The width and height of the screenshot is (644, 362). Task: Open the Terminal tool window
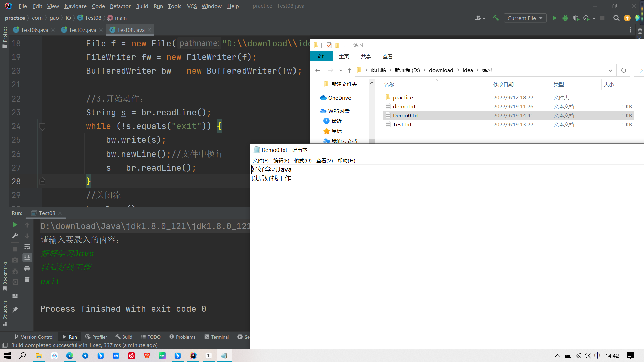217,337
